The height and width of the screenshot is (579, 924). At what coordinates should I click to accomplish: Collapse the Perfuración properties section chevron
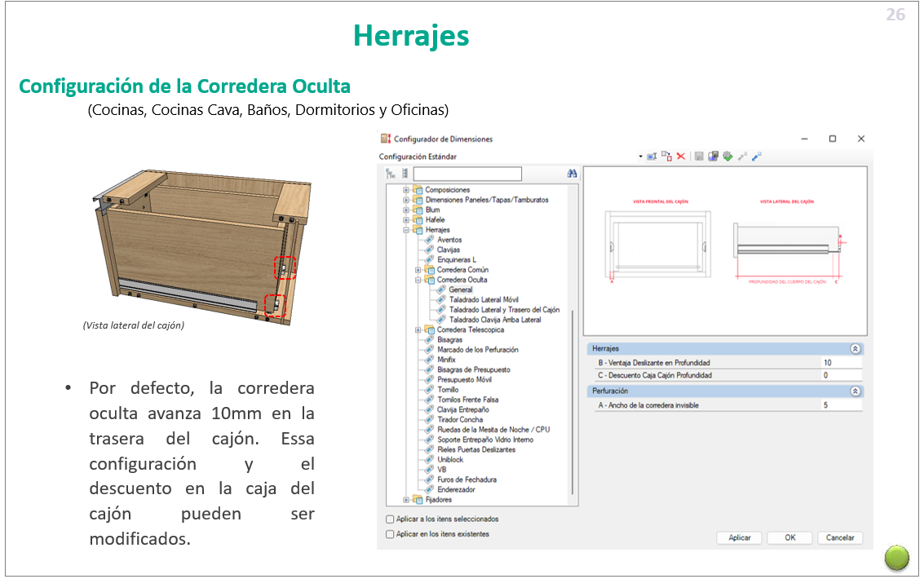point(855,391)
